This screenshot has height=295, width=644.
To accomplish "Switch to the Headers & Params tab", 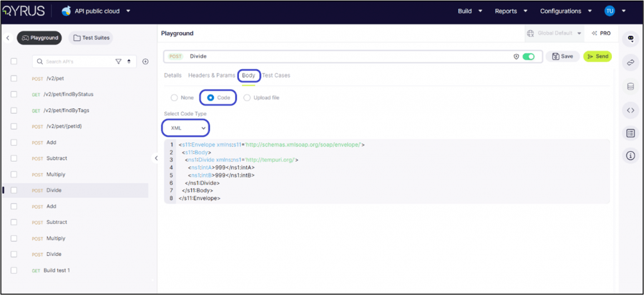I will [x=211, y=75].
